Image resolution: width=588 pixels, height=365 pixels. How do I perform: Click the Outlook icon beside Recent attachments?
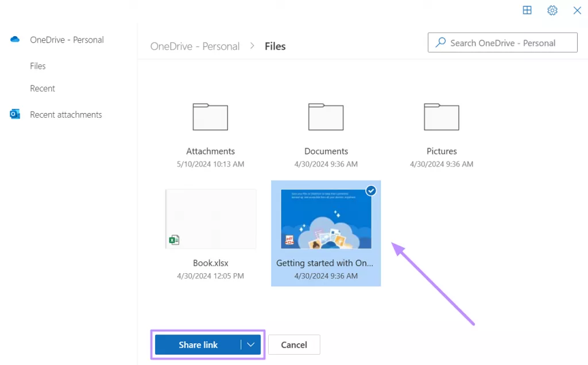pos(14,114)
